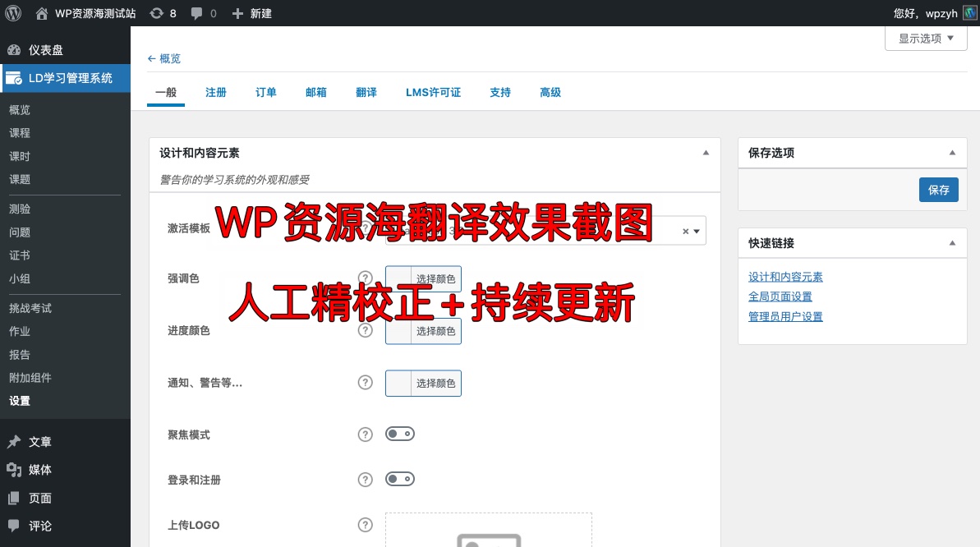Click the 仪表盘 dashboard icon

(14, 50)
